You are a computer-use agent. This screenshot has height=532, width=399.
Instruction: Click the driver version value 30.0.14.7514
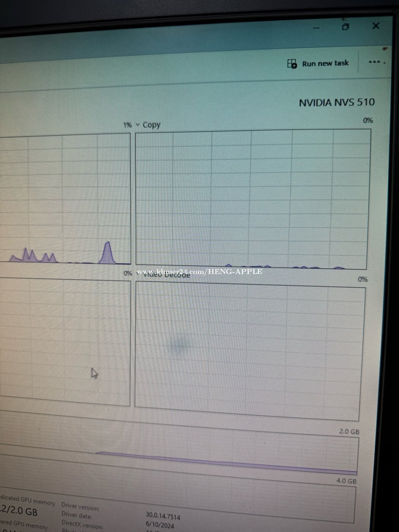(163, 516)
